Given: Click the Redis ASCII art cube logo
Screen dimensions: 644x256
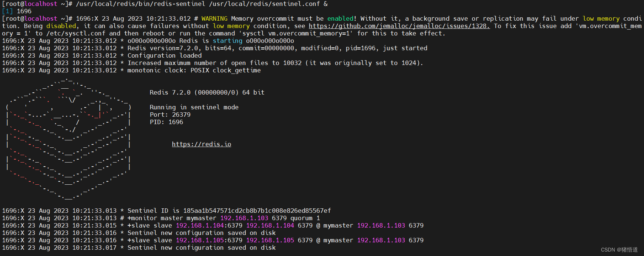Looking at the screenshot, I should tap(68, 139).
